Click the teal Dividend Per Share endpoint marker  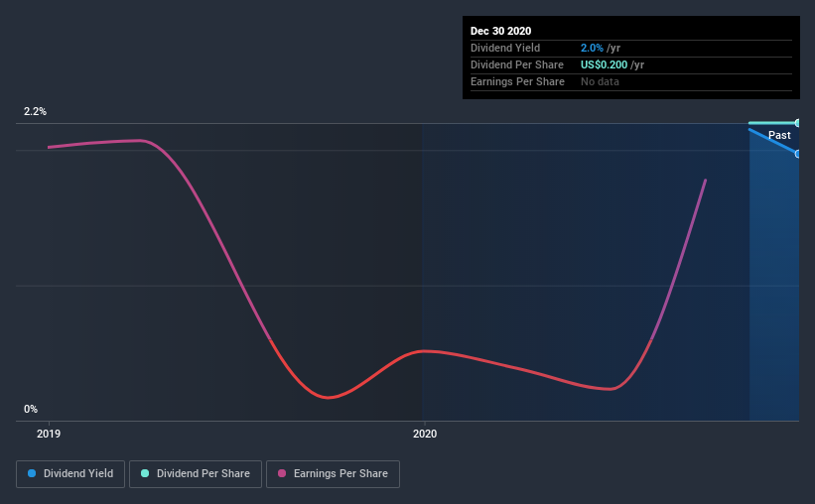797,123
